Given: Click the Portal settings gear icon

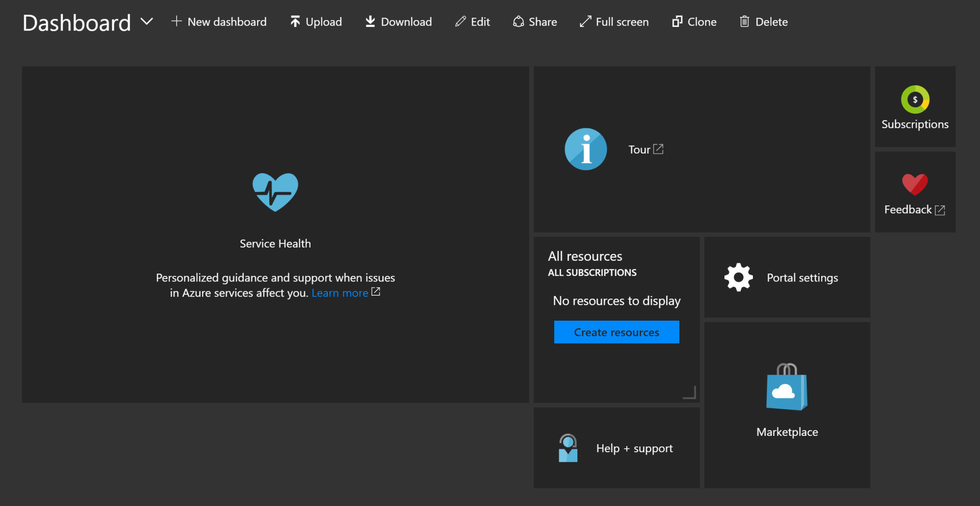Looking at the screenshot, I should coord(739,278).
